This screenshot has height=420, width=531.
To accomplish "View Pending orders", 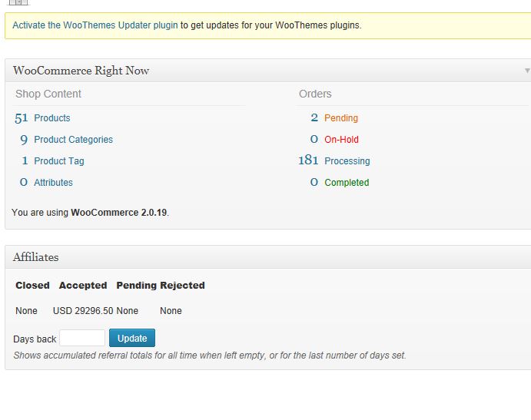I will pyautogui.click(x=341, y=118).
